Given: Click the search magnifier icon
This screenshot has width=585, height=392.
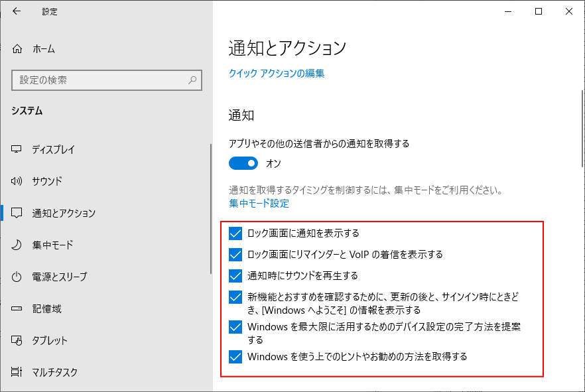Looking at the screenshot, I should click(192, 80).
